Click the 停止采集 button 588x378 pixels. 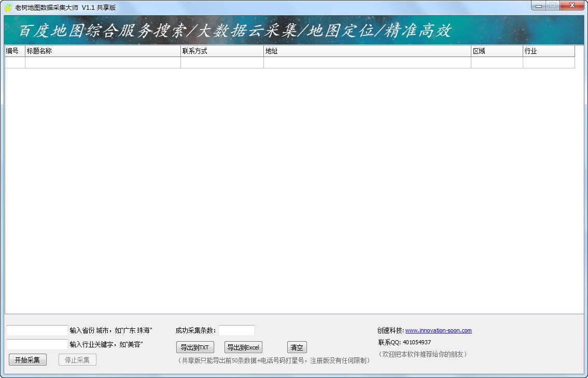(x=77, y=360)
